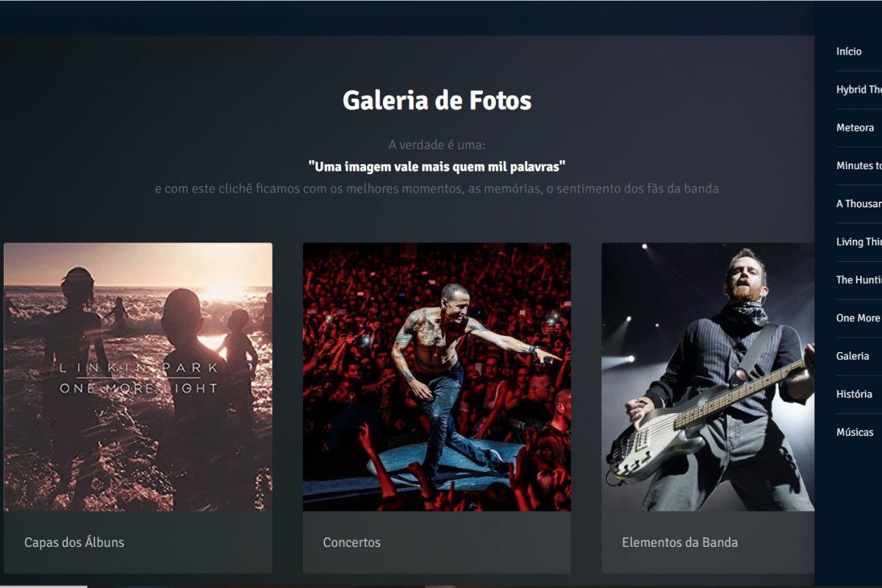Select One More Light in the side menu
Viewport: 882px width, 588px height.
click(x=858, y=318)
